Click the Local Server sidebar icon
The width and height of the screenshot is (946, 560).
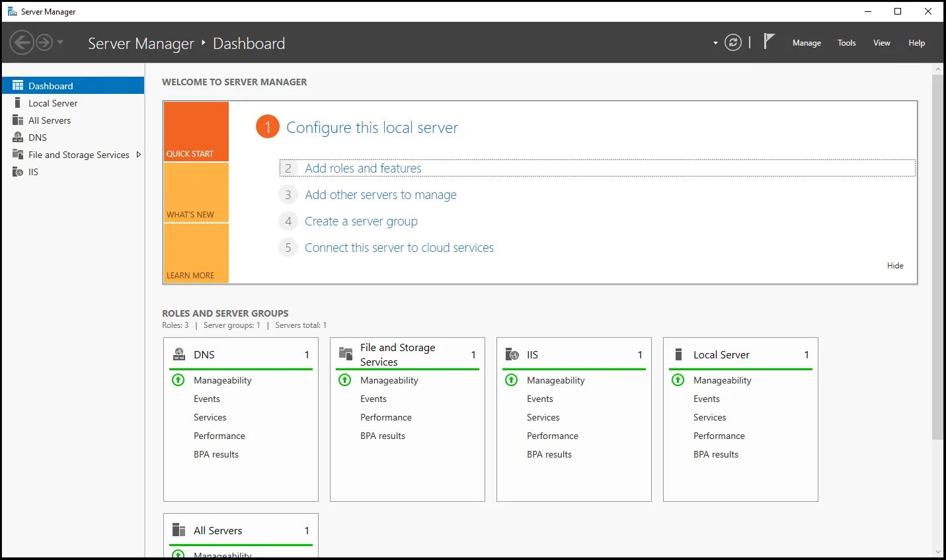(18, 103)
